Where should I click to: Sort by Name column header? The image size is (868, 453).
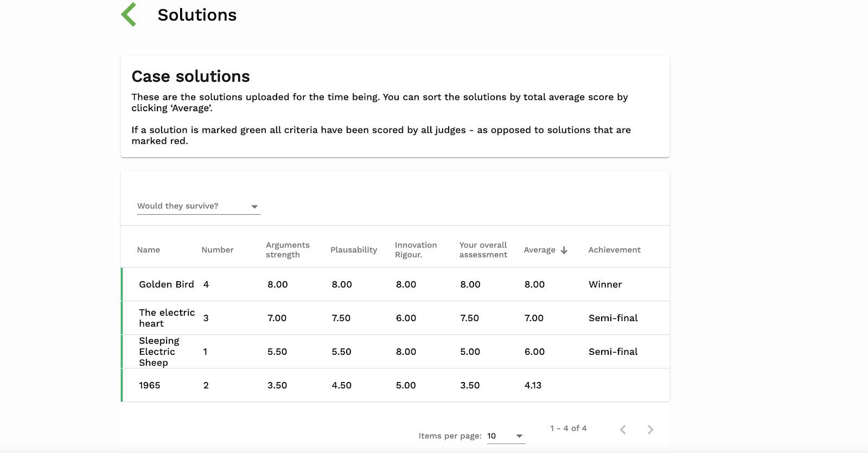(x=148, y=250)
